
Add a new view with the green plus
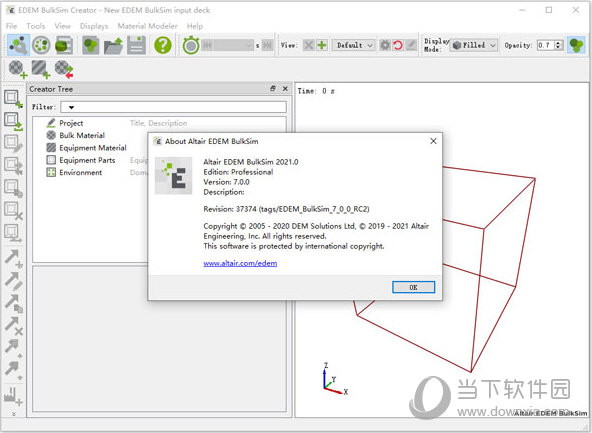point(322,45)
